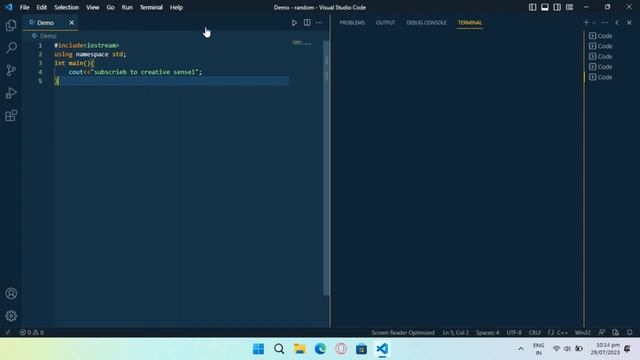This screenshot has width=640, height=360.
Task: Open notifications bell in status bar
Action: [629, 332]
